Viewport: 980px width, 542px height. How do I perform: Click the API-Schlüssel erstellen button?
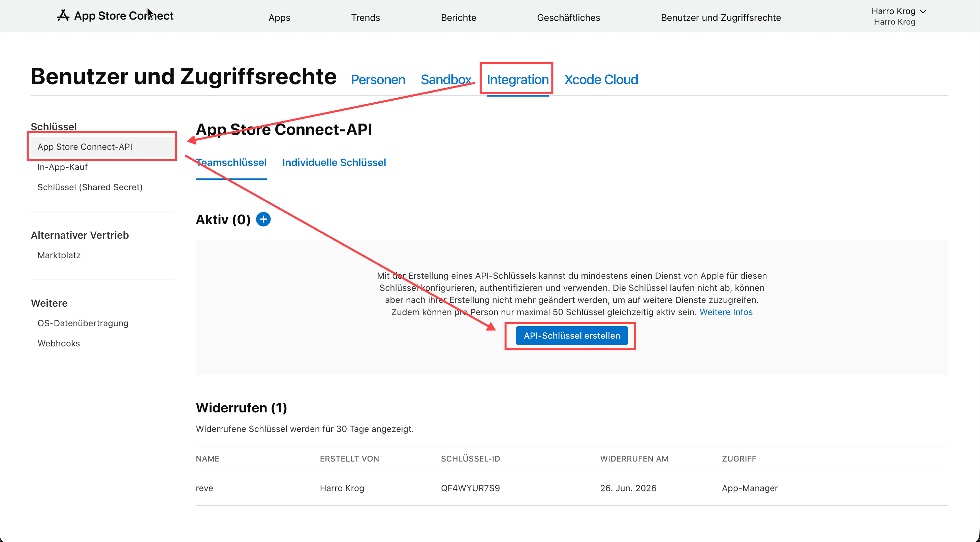[572, 336]
